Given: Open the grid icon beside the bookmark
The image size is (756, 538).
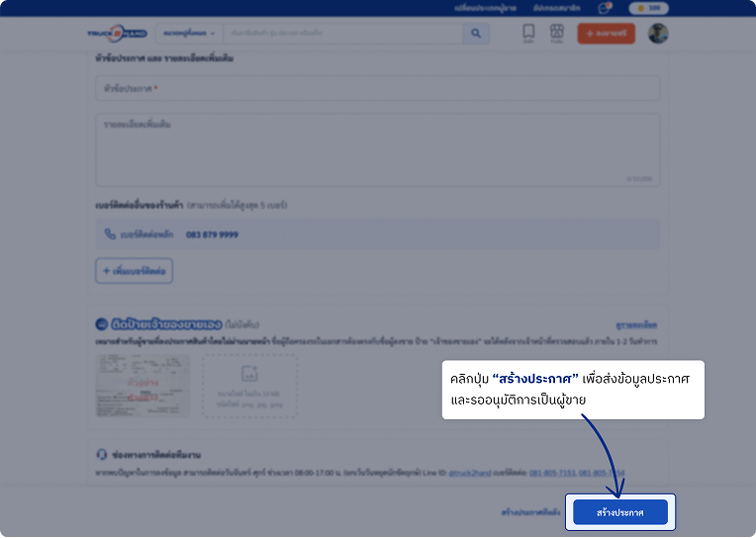Looking at the screenshot, I should (557, 34).
